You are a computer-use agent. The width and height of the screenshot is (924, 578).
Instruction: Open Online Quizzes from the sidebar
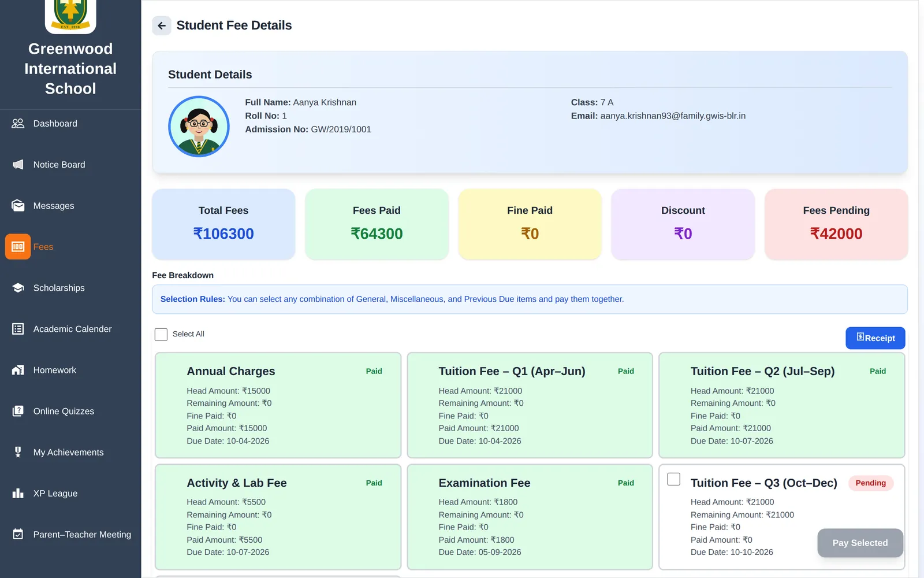[x=64, y=411]
